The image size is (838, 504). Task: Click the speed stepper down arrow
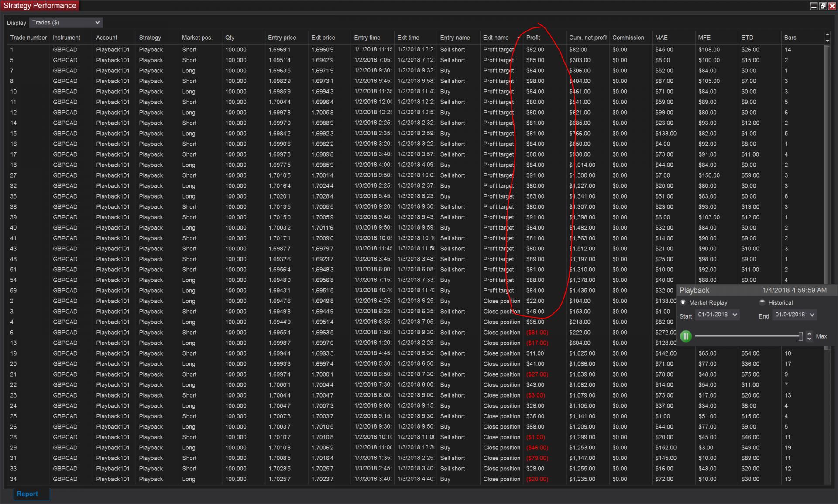coord(809,339)
